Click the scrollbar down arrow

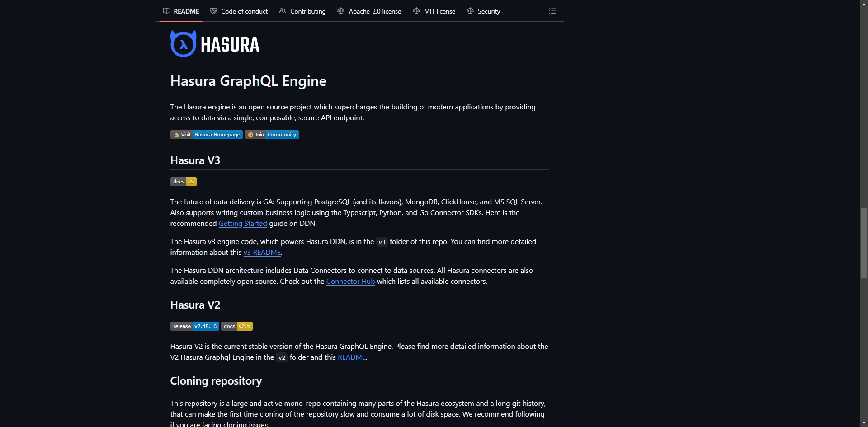click(x=864, y=423)
